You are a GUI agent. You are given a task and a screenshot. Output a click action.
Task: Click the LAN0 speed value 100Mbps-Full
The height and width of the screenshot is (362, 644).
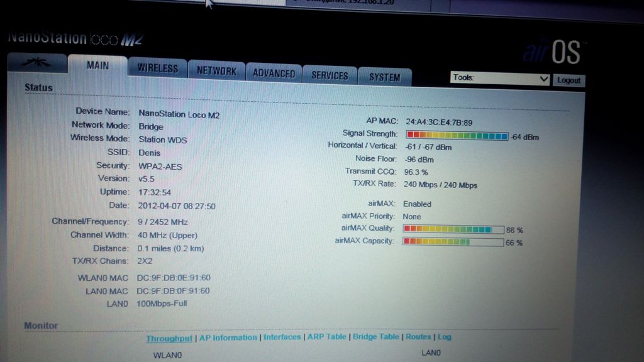tap(162, 304)
